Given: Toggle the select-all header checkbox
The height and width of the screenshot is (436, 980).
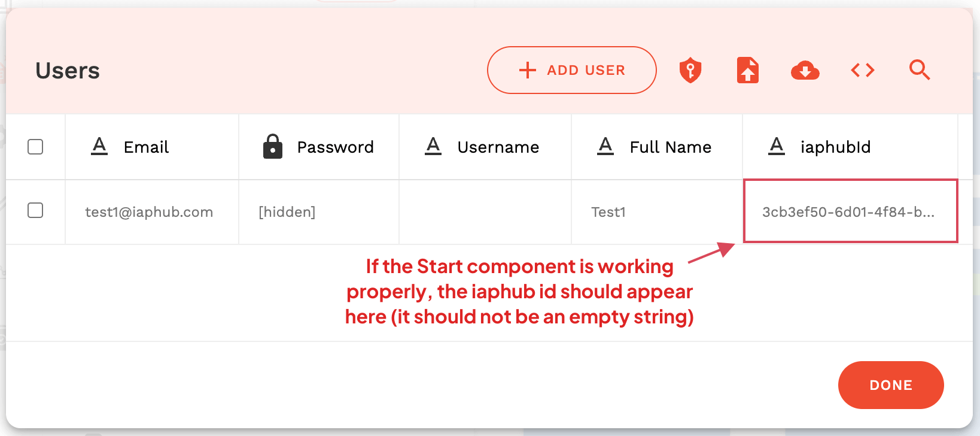Looking at the screenshot, I should pos(35,147).
